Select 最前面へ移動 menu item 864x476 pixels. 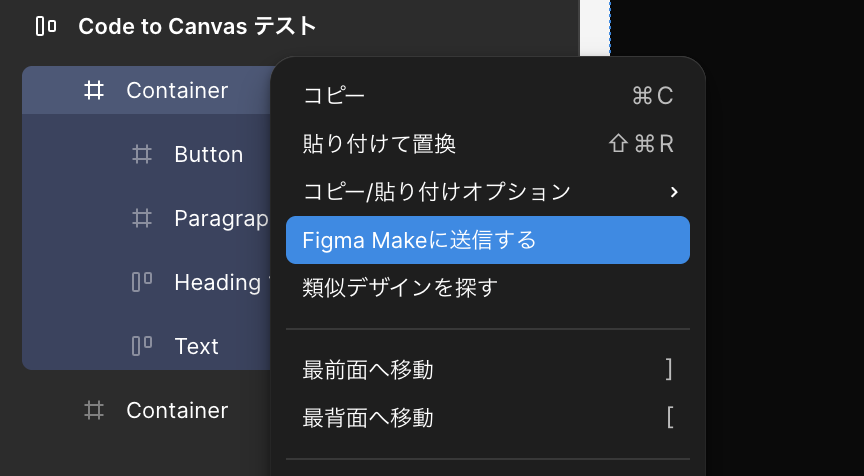coord(368,370)
